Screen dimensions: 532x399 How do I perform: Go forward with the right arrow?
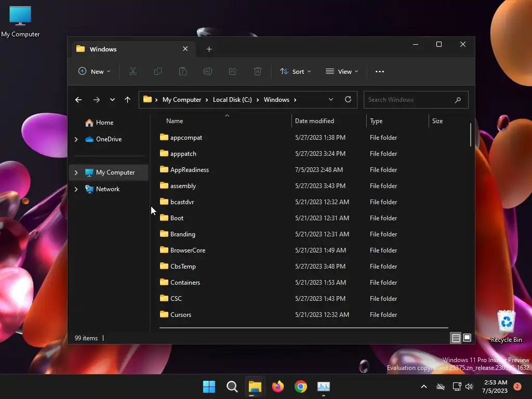[96, 100]
